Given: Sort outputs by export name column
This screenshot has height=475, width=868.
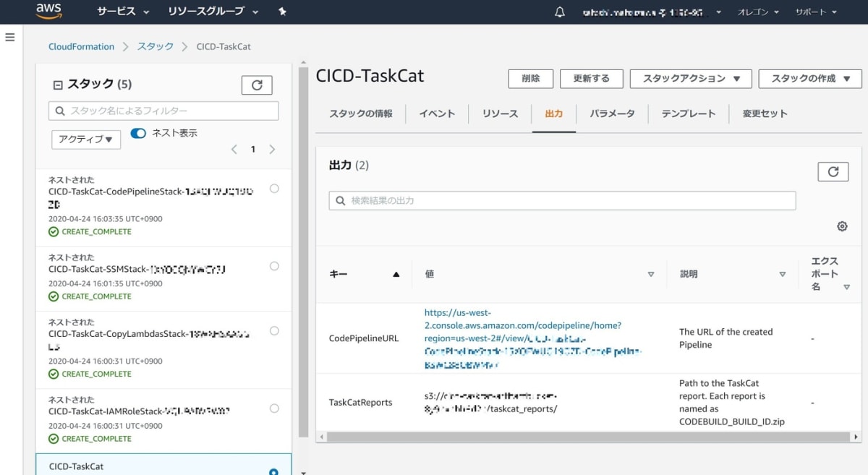Looking at the screenshot, I should (x=847, y=287).
